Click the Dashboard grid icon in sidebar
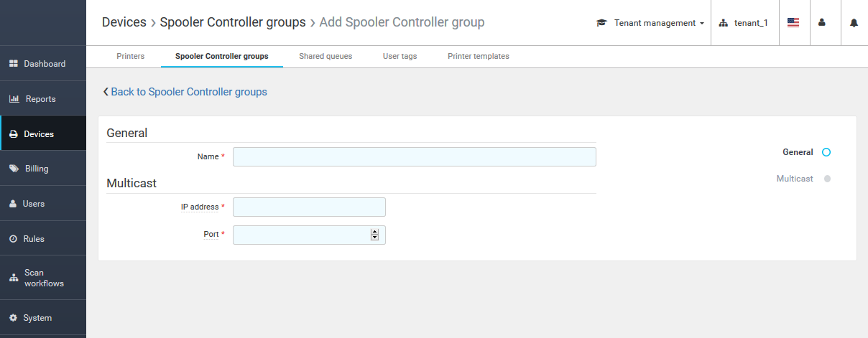Screen dimensions: 868x338 coord(13,64)
